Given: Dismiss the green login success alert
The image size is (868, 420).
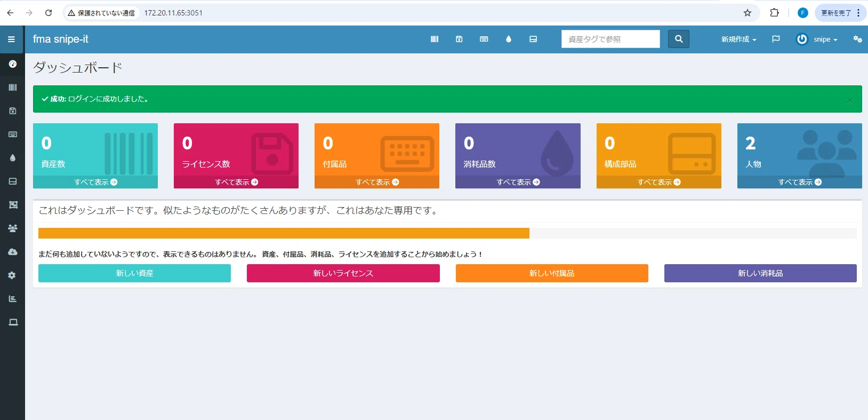Looking at the screenshot, I should point(849,100).
